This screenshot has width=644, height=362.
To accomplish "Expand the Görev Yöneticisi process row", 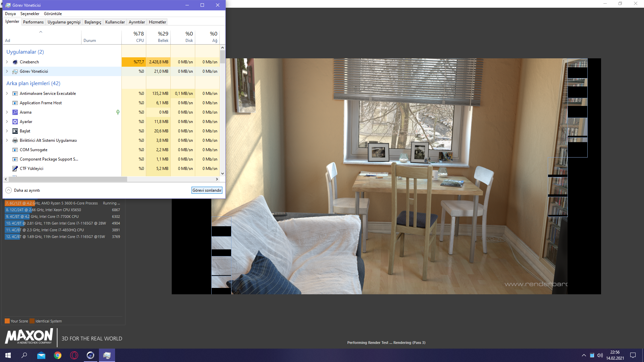I will [7, 71].
